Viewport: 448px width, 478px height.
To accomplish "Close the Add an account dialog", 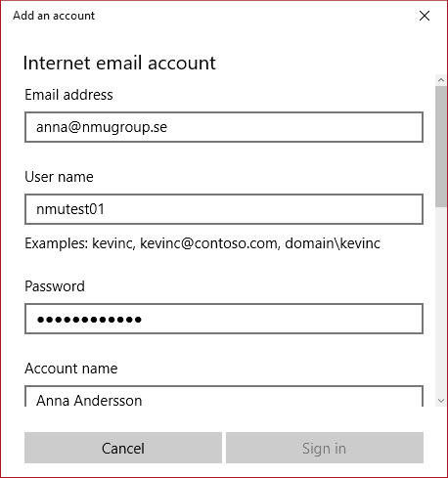I will [x=425, y=16].
